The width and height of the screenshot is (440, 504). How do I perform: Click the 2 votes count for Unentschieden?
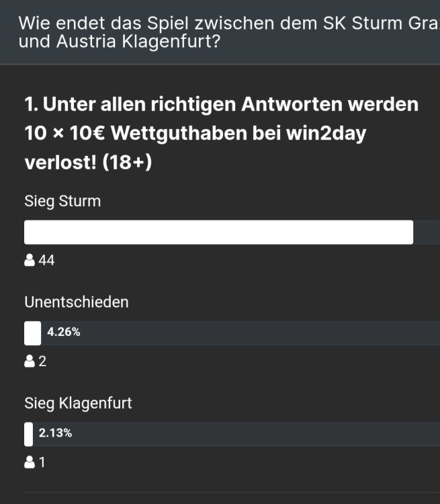tap(43, 362)
